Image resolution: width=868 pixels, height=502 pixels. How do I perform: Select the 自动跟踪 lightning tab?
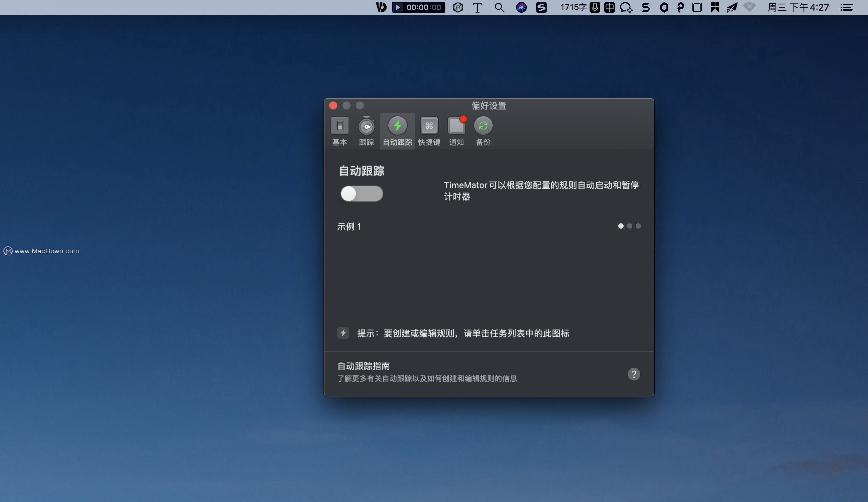click(398, 131)
